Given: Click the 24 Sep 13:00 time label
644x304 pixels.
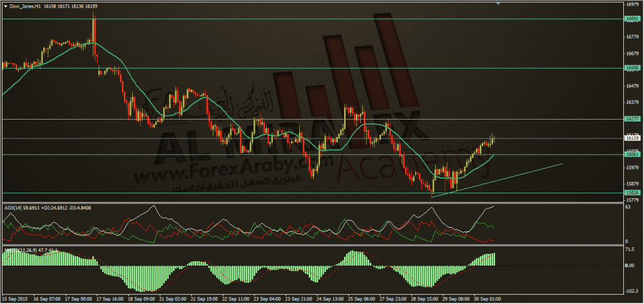Looking at the screenshot, I should coord(330,299).
